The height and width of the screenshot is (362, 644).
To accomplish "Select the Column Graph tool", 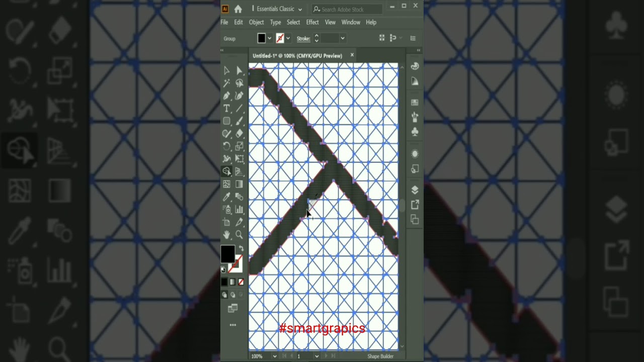I will tap(239, 210).
